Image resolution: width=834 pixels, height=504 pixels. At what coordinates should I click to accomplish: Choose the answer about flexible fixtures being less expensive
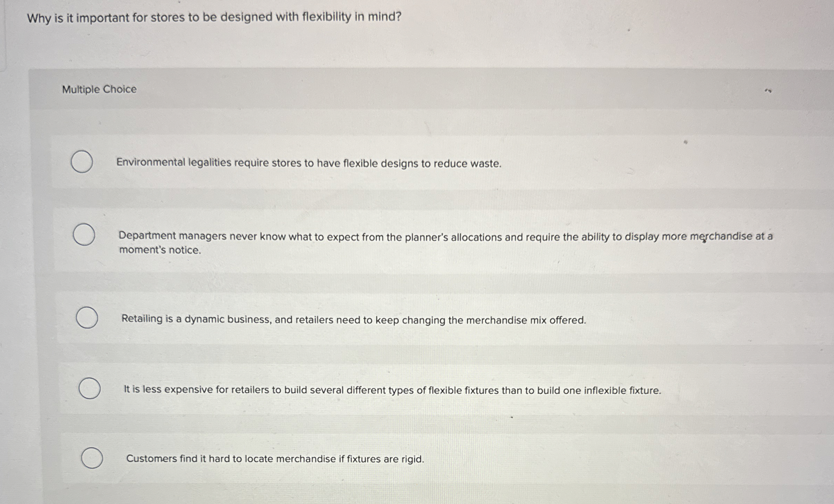tap(392, 391)
